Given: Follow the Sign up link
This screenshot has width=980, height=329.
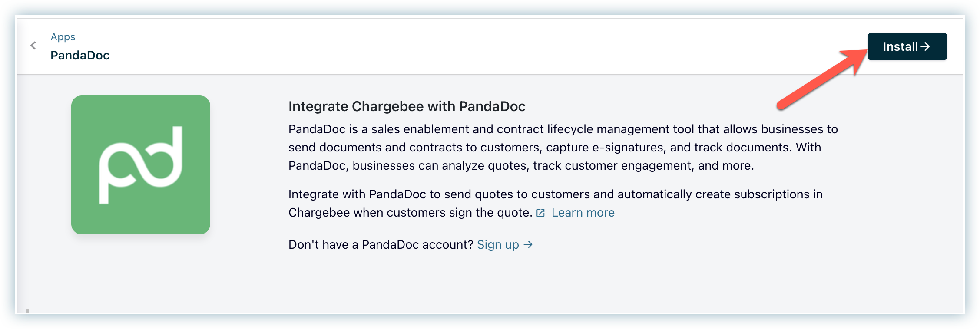Looking at the screenshot, I should click(498, 245).
